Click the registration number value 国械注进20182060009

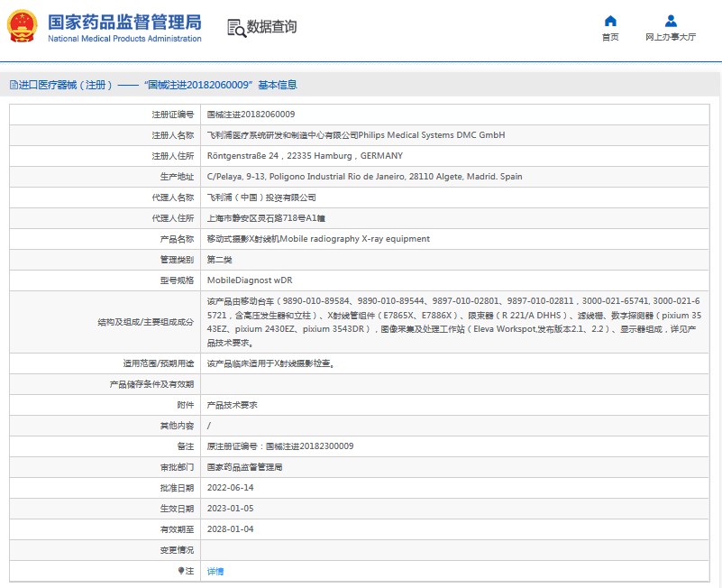pos(251,115)
